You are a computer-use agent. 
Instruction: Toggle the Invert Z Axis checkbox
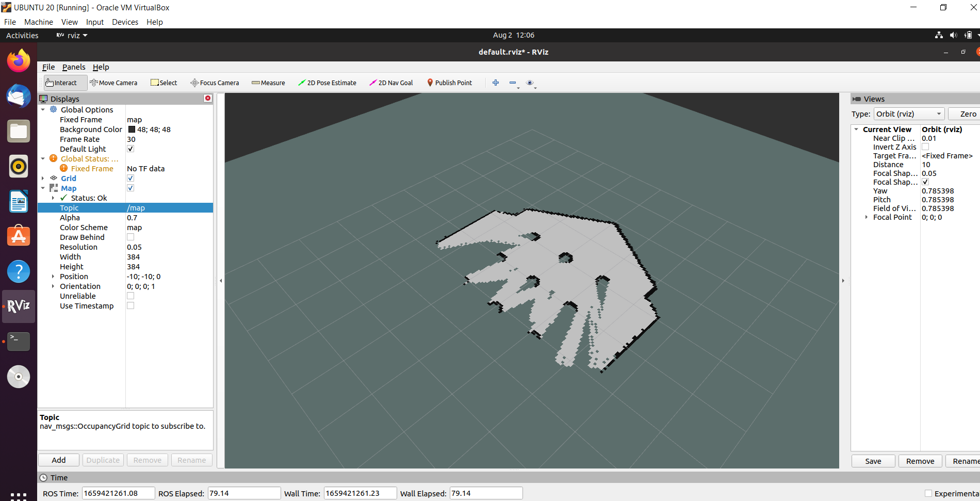point(925,147)
